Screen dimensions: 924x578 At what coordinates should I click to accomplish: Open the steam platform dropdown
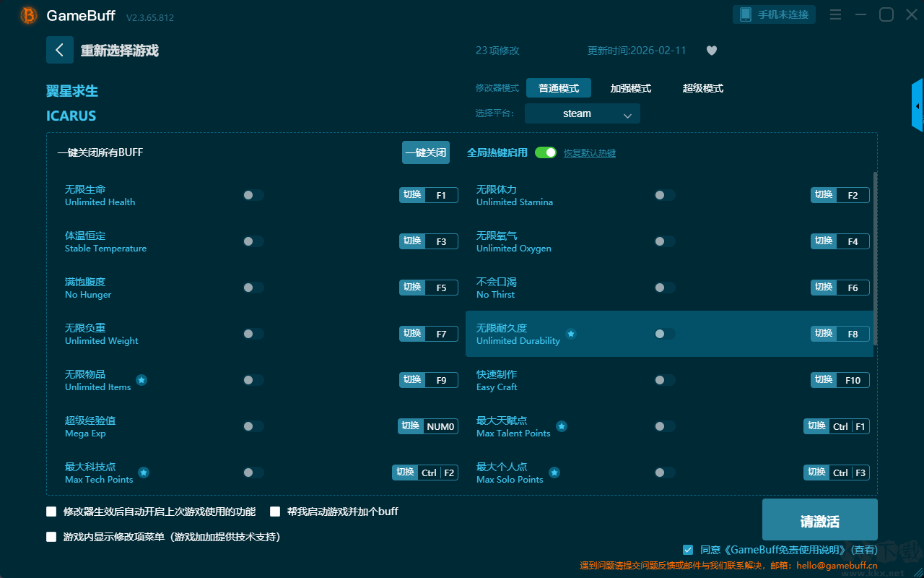[x=583, y=113]
